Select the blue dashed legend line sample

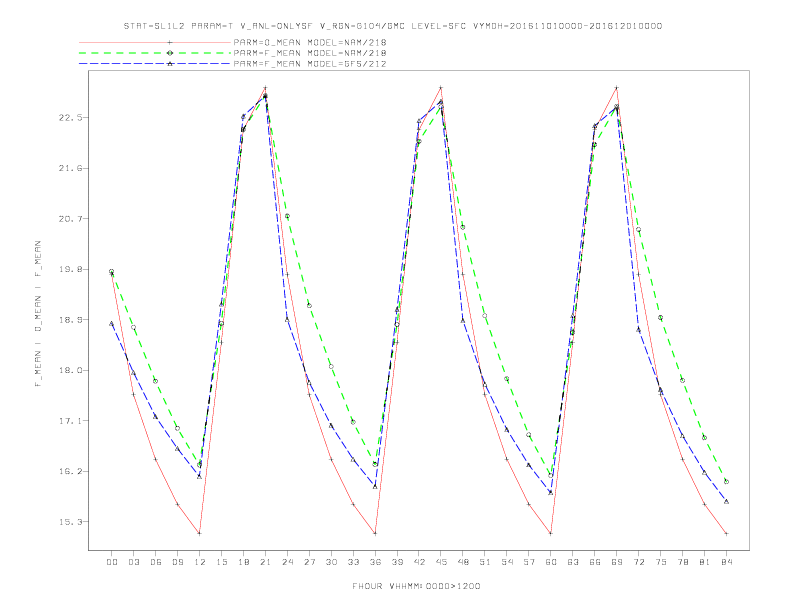coord(155,64)
